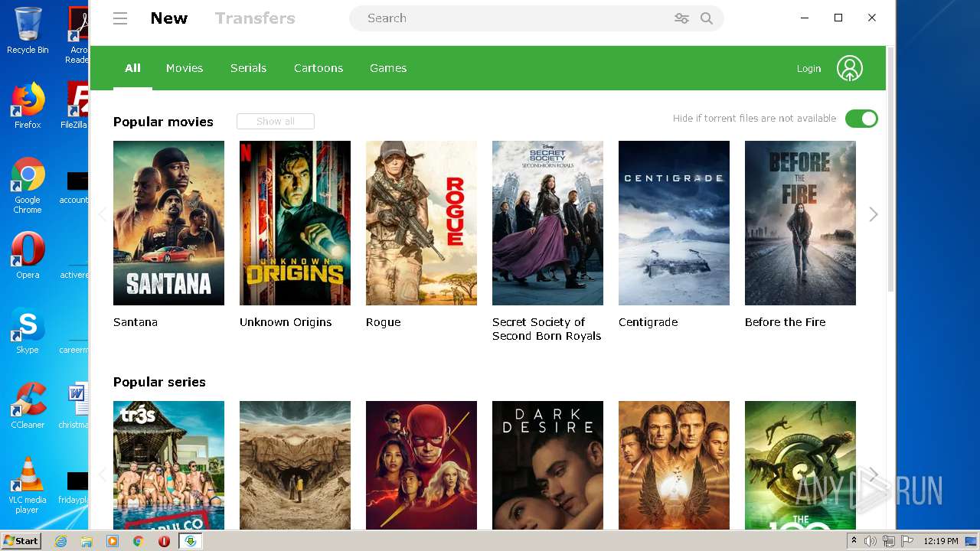
Task: Open the Centigrade movie poster
Action: pyautogui.click(x=674, y=223)
